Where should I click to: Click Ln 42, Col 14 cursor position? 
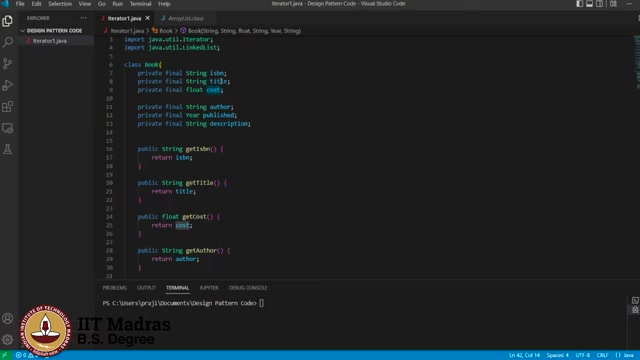point(524,355)
